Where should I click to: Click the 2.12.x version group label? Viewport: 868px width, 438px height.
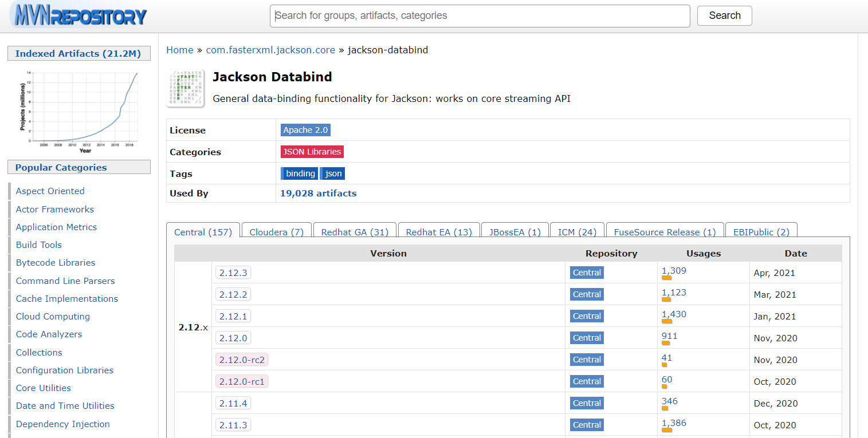(x=193, y=327)
